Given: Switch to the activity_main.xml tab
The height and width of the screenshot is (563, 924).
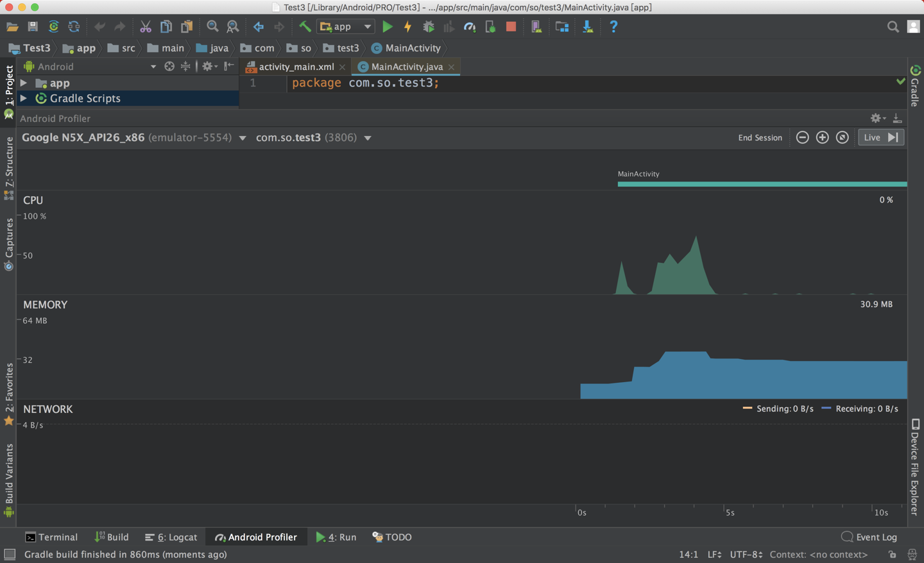Looking at the screenshot, I should click(296, 67).
